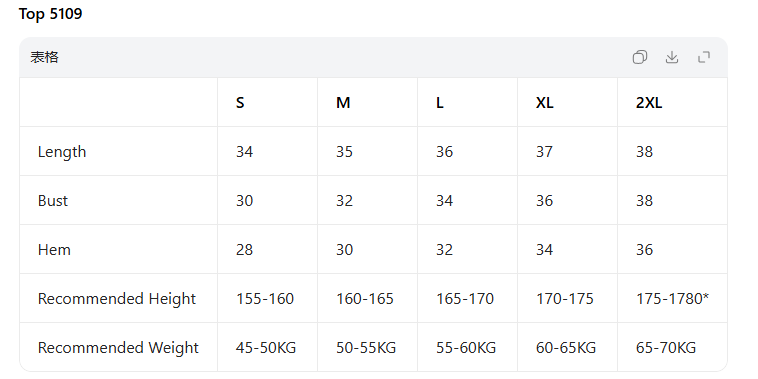
Task: Click the L size column header
Action: point(440,103)
